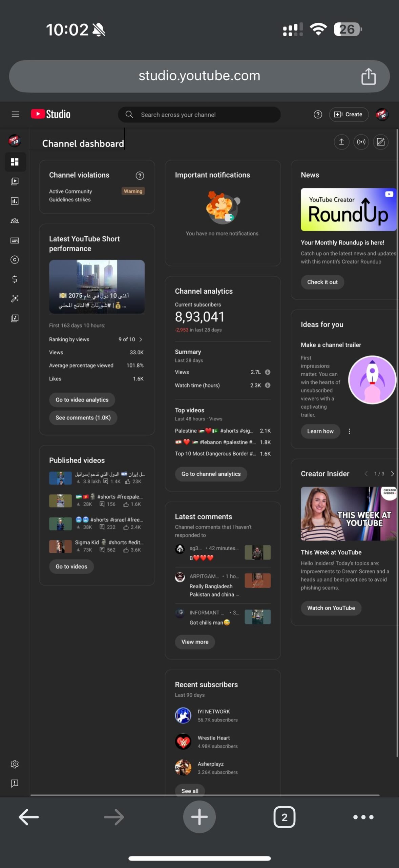Click the Check it out button
The width and height of the screenshot is (399, 868).
(322, 282)
